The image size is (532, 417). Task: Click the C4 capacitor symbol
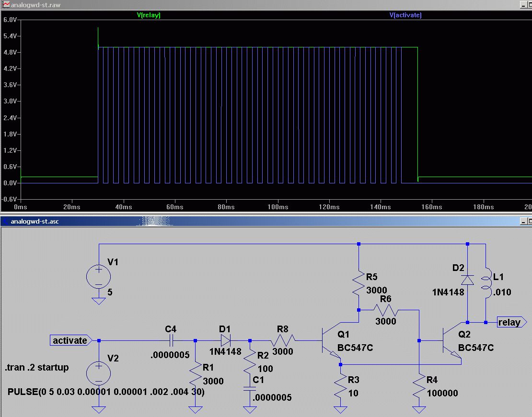click(171, 340)
